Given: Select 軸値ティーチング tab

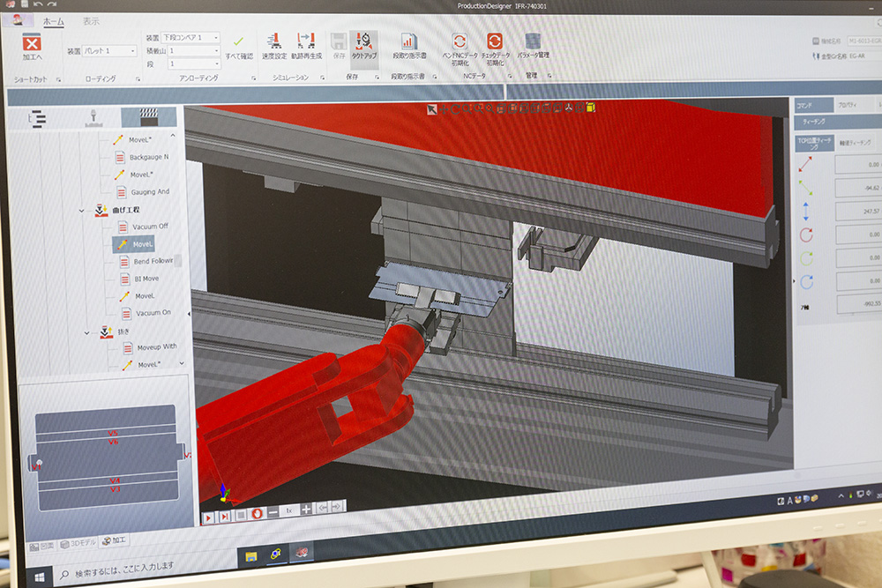Looking at the screenshot, I should click(855, 142).
